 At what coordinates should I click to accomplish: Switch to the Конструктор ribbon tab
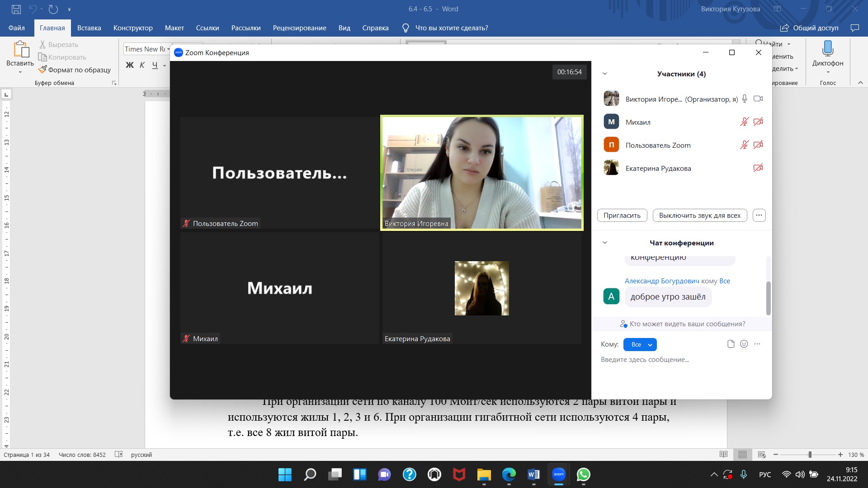click(133, 28)
